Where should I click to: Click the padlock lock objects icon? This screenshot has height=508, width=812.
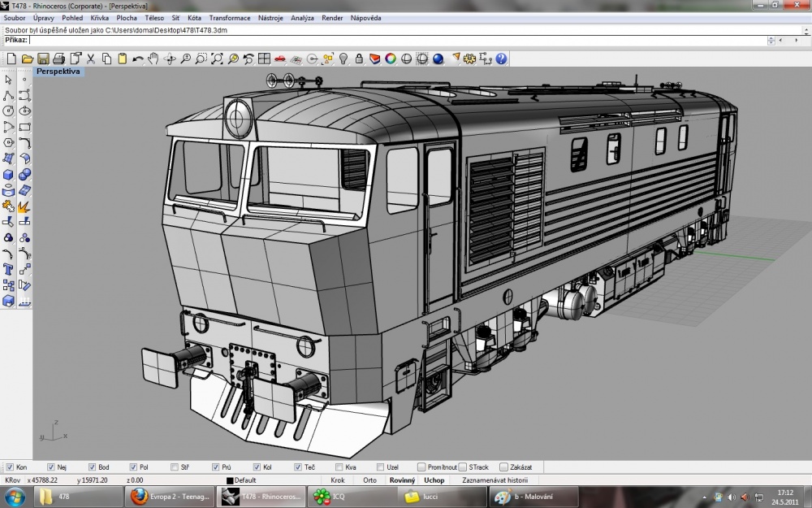pyautogui.click(x=359, y=59)
